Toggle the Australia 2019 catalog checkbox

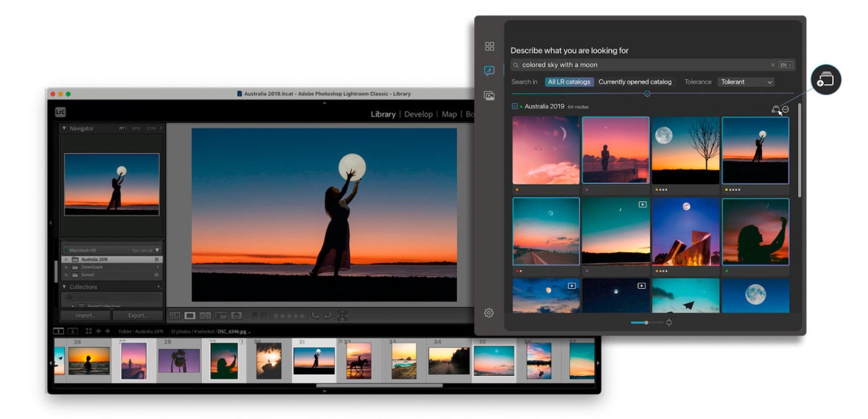click(x=515, y=107)
